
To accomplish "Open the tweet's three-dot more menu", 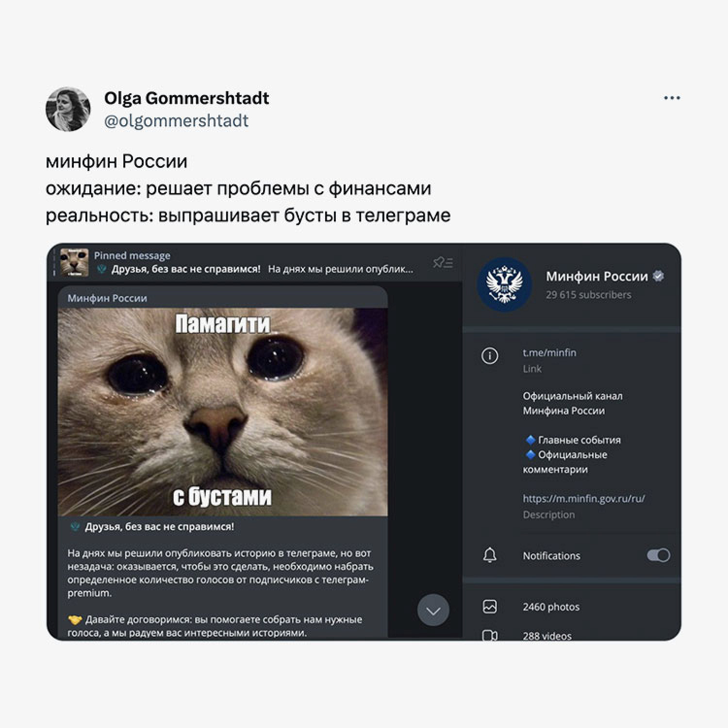I will [x=672, y=98].
